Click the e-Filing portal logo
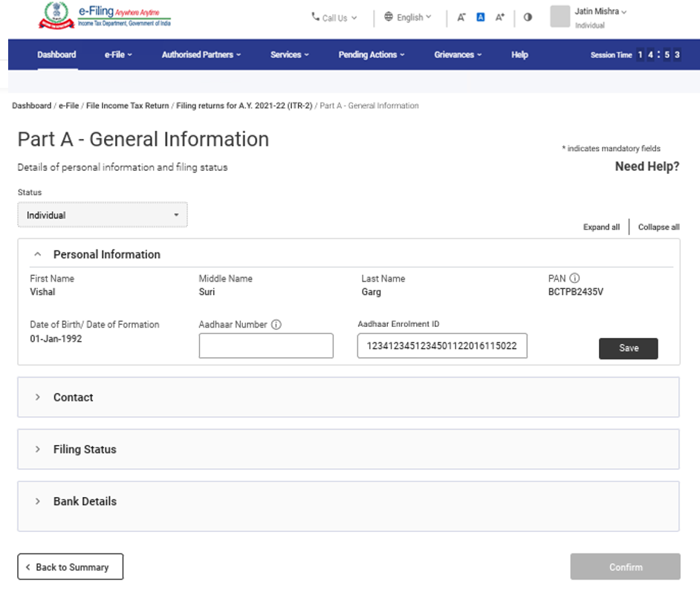This screenshot has width=700, height=590. [x=104, y=16]
